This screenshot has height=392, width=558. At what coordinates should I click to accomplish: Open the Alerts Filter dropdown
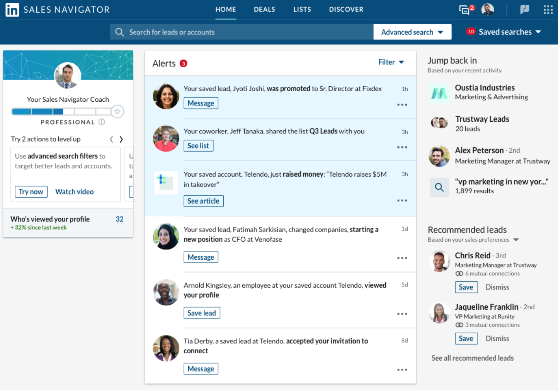click(x=391, y=62)
